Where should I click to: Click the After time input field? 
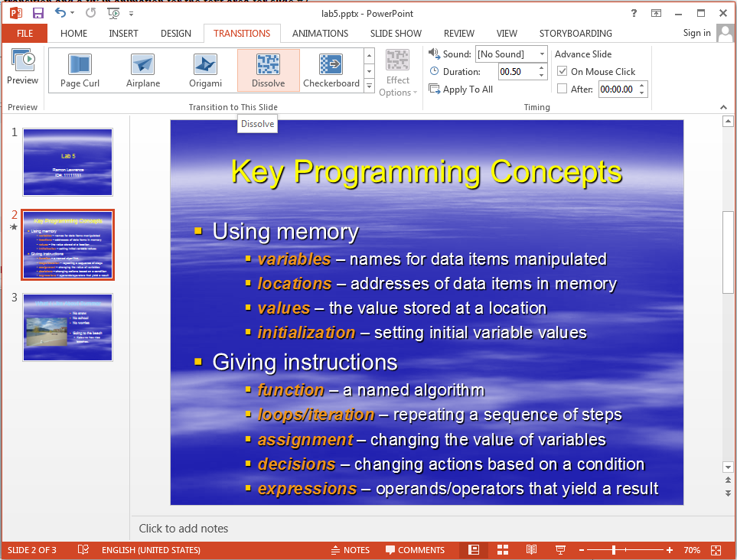618,90
